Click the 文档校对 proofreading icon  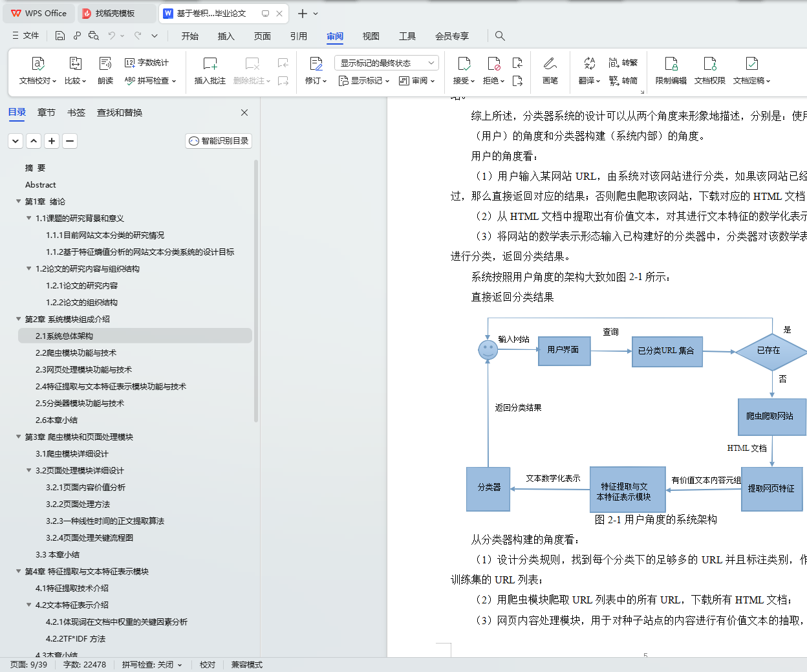(x=38, y=63)
